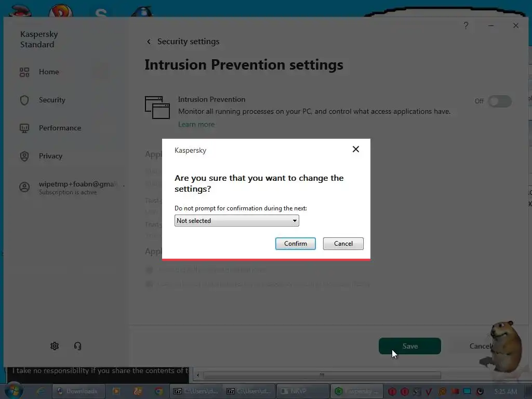The height and width of the screenshot is (399, 532).
Task: Click the Security settings breadcrumb text
Action: click(x=188, y=42)
